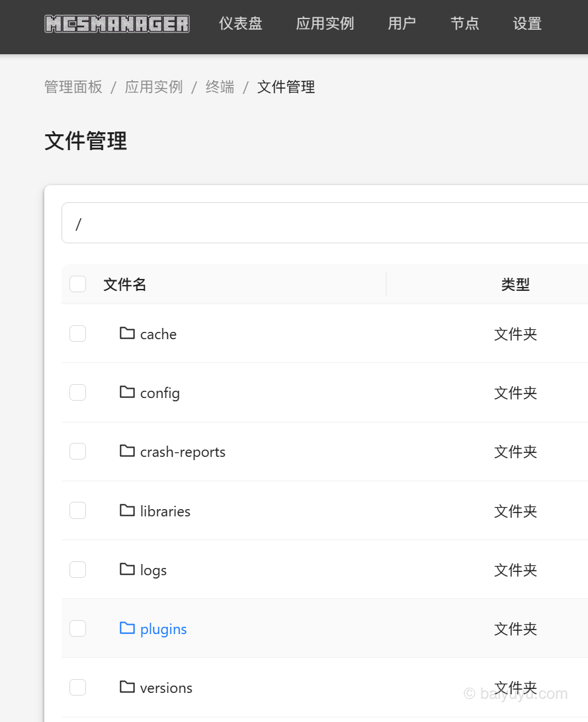Screen dimensions: 588x722
Task: Click the MCSManager logo
Action: 116,23
